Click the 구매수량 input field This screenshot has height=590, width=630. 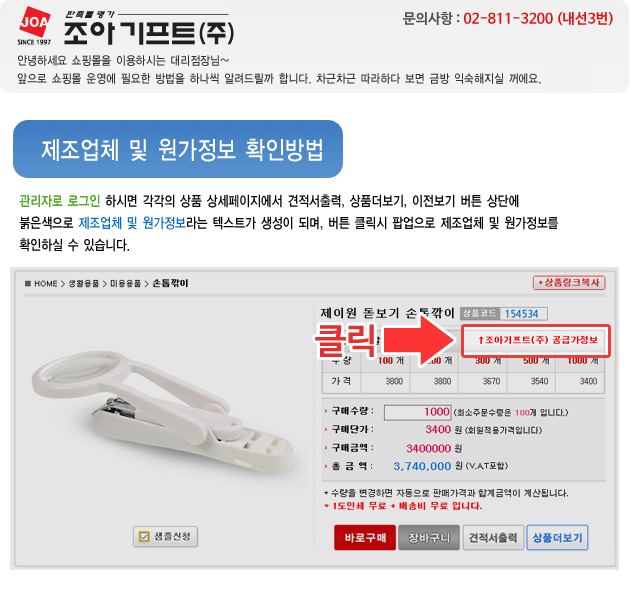(417, 412)
